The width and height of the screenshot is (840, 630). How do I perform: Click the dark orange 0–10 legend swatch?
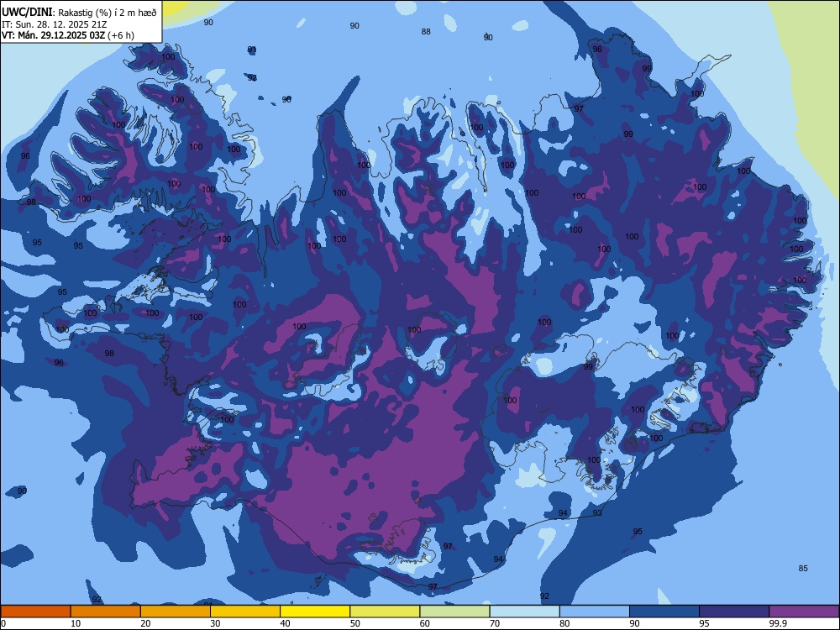click(x=35, y=612)
